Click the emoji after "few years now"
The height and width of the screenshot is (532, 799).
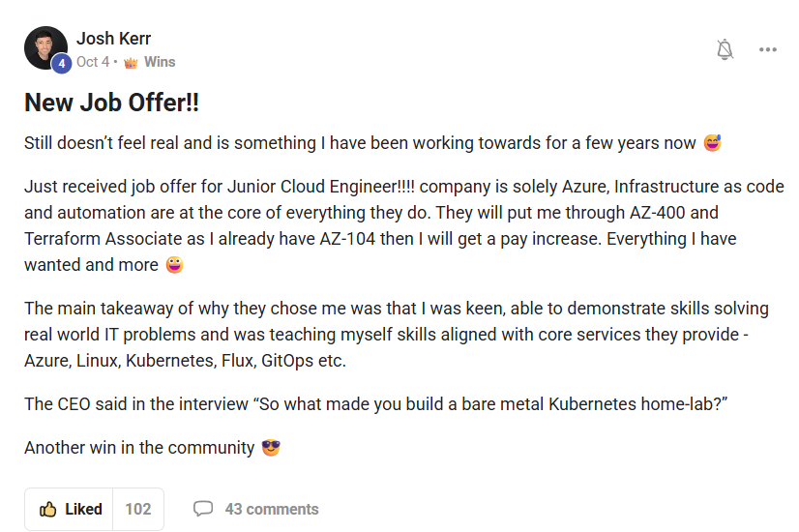pyautogui.click(x=713, y=143)
